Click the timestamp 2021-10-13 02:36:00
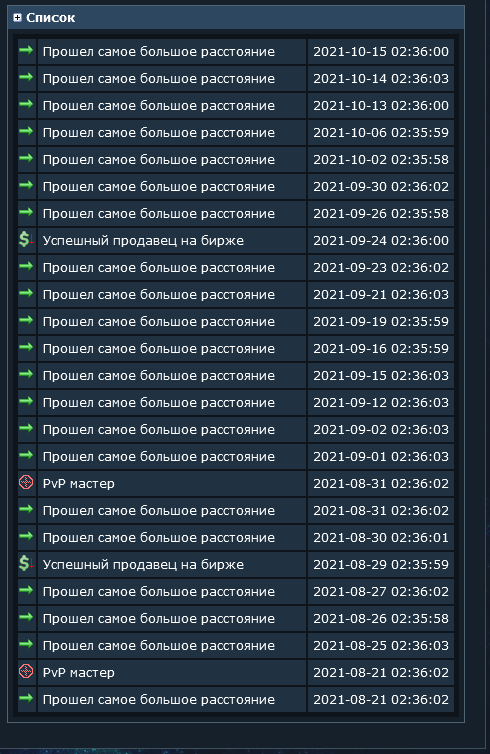Image resolution: width=490 pixels, height=754 pixels. (381, 105)
